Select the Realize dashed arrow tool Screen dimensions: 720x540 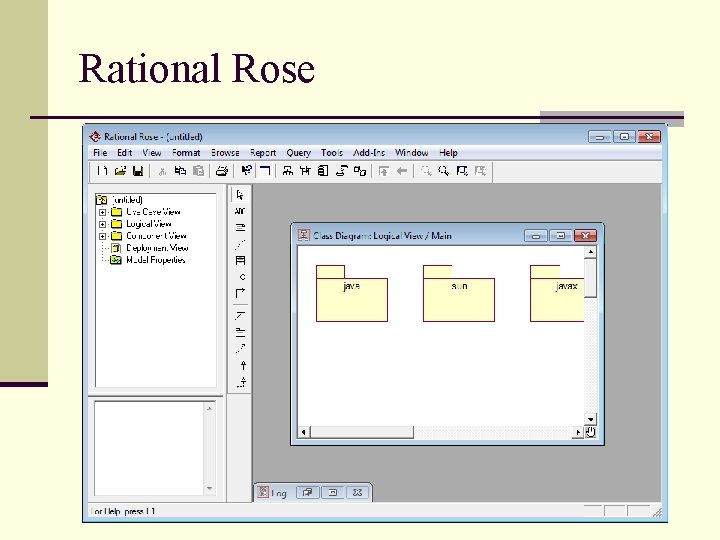click(x=242, y=382)
